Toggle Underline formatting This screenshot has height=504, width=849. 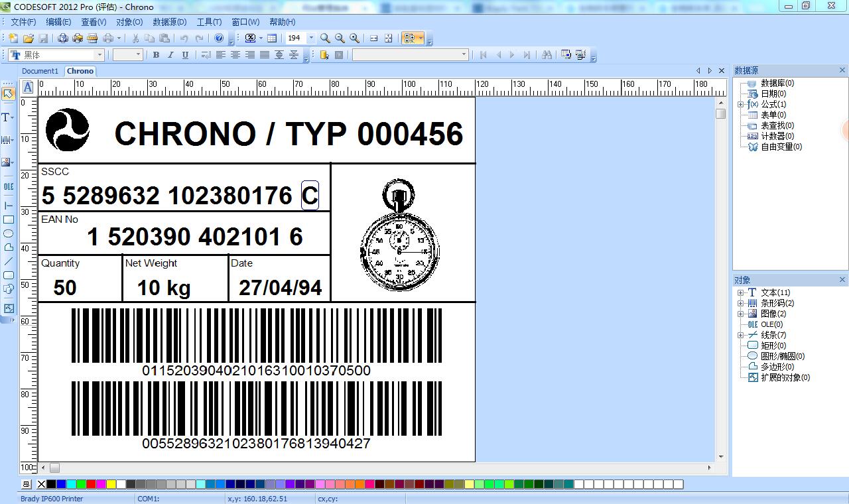185,55
